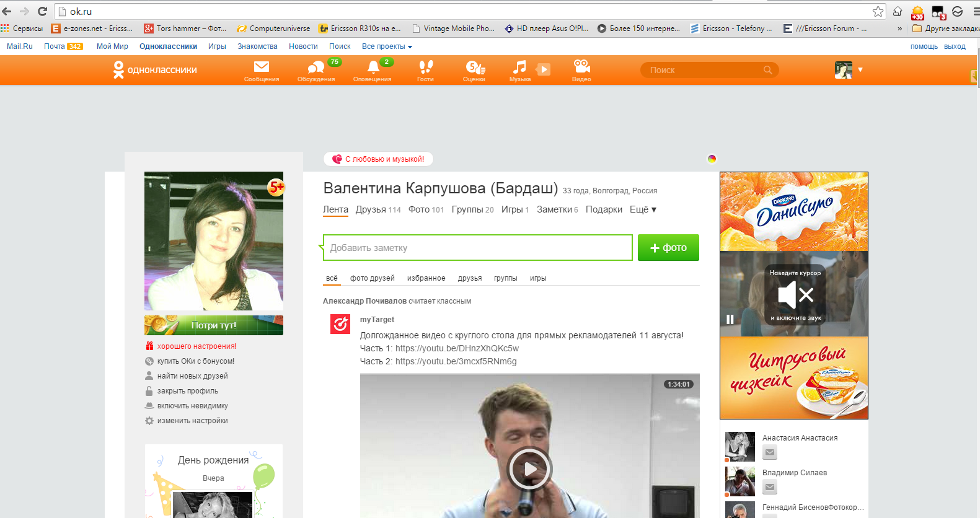Click хорошего настроения! link
The height and width of the screenshot is (518, 980).
(x=196, y=346)
